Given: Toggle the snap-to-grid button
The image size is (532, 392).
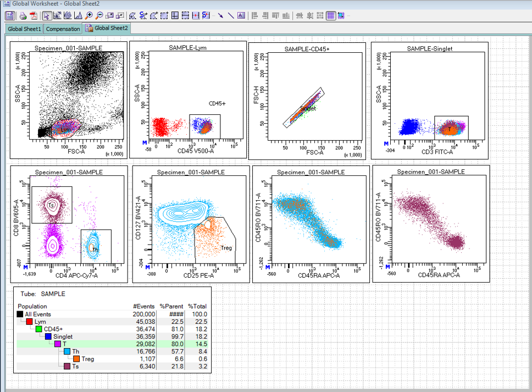Looking at the screenshot, I should pos(341,16).
